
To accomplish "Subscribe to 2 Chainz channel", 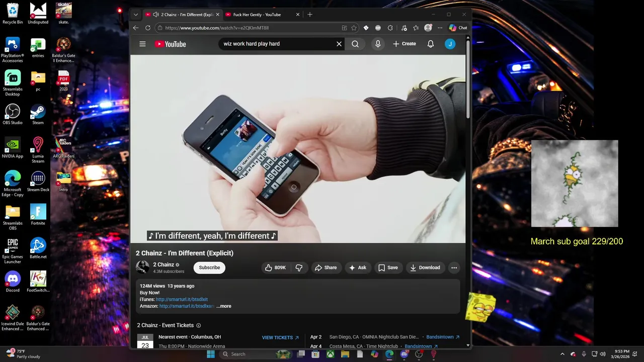I will (x=209, y=267).
